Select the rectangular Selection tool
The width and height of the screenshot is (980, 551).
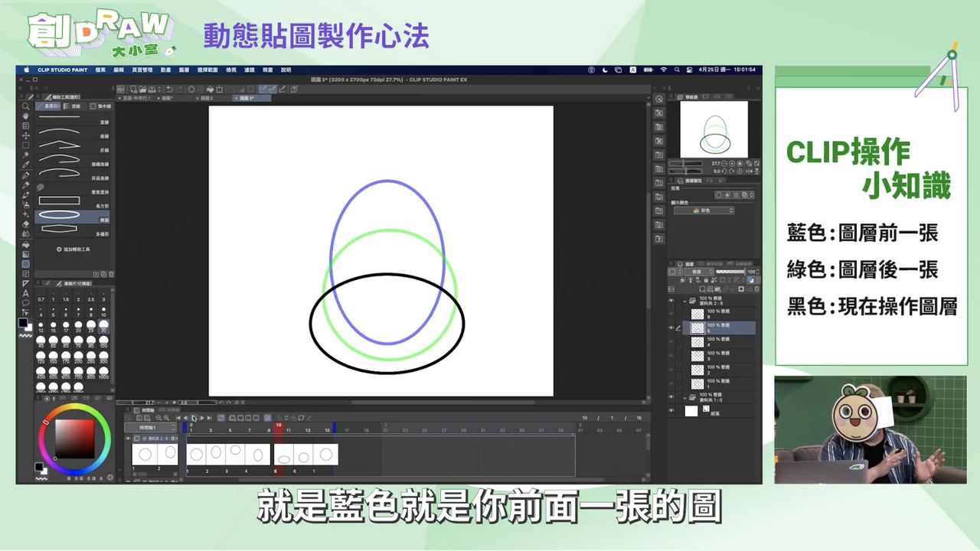26,145
